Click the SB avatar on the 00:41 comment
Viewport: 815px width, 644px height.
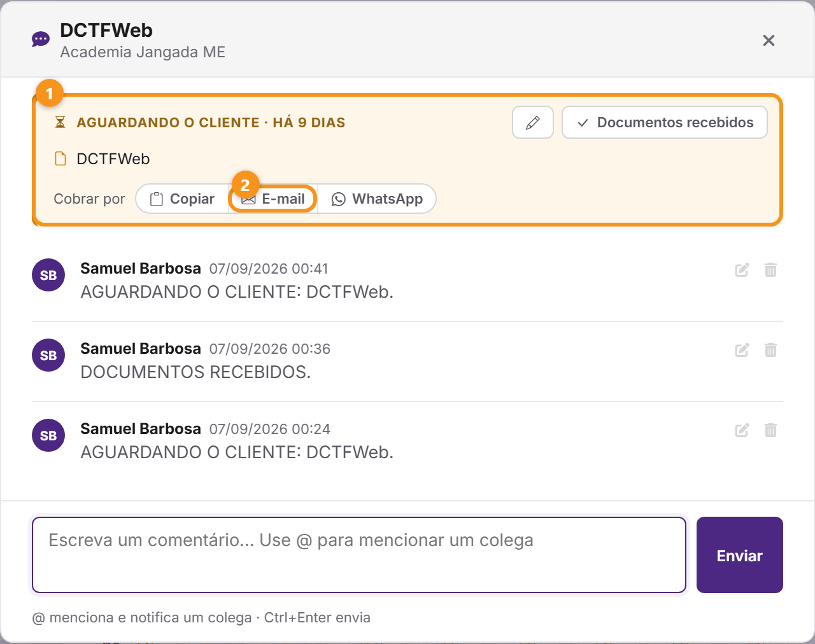[x=48, y=275]
